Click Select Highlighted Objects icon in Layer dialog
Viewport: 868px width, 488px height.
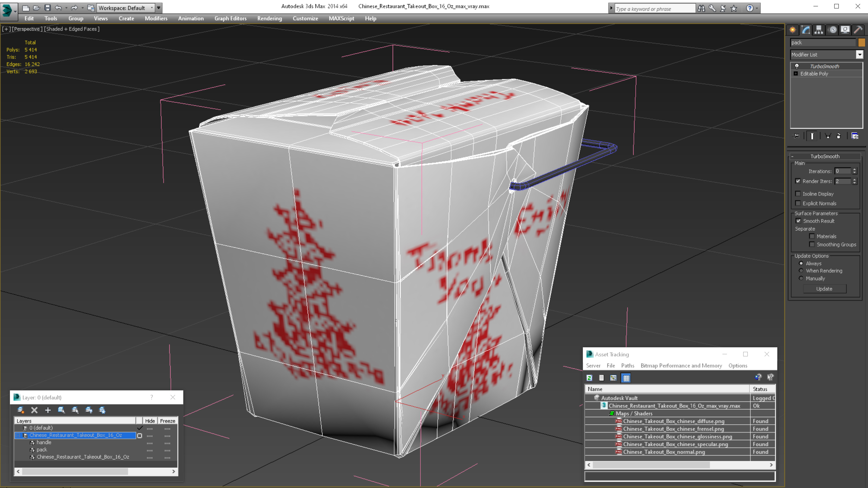pos(61,410)
